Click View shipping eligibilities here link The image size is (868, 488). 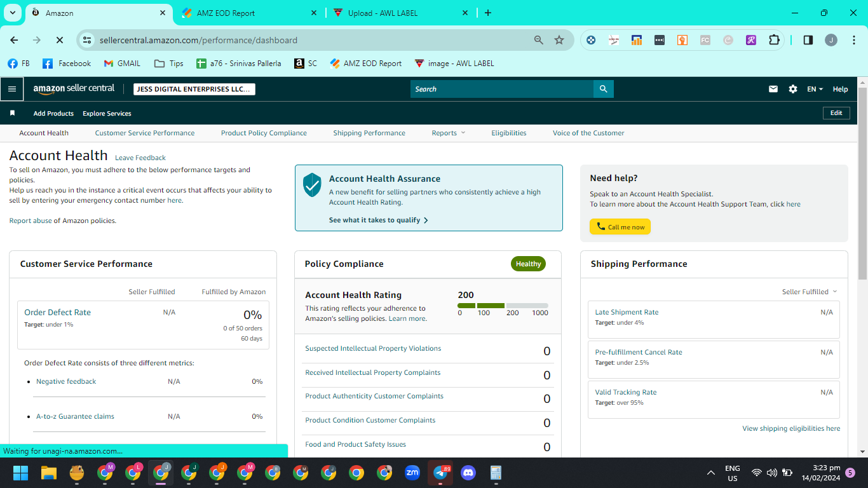(x=791, y=428)
